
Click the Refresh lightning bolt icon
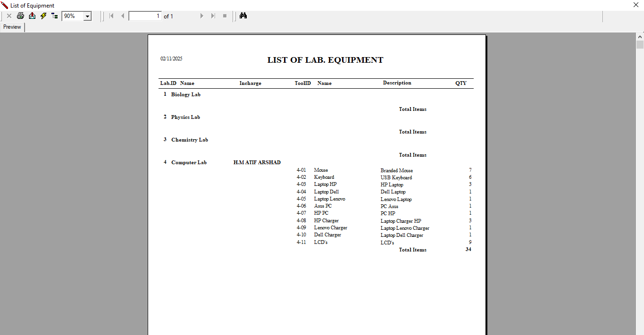(x=43, y=16)
